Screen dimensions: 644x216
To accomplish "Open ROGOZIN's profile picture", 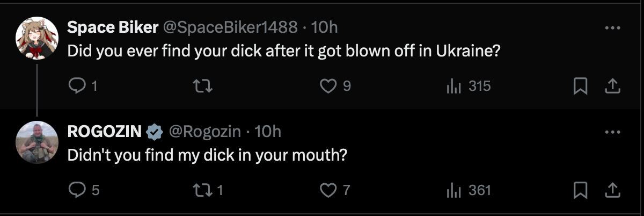I will coord(36,142).
